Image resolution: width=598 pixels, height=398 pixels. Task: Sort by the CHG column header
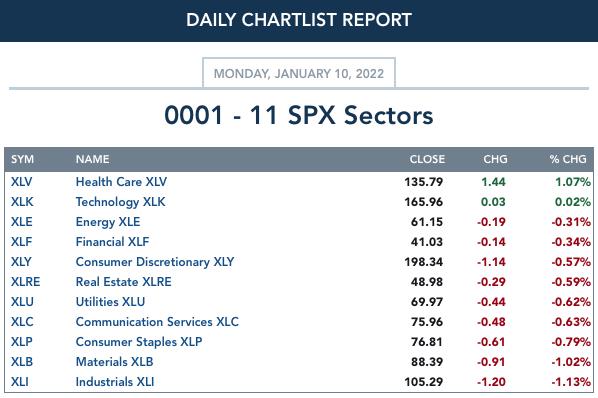[x=495, y=159]
